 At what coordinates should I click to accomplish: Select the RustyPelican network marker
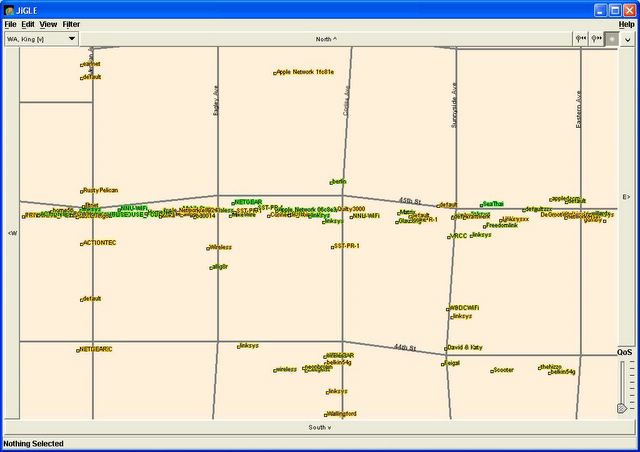point(101,190)
